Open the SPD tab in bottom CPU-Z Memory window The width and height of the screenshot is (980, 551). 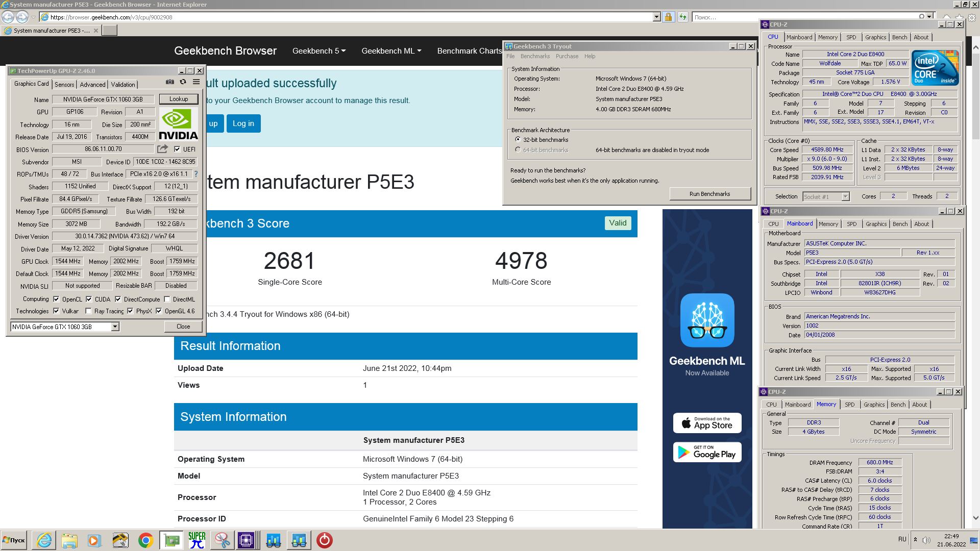(849, 405)
